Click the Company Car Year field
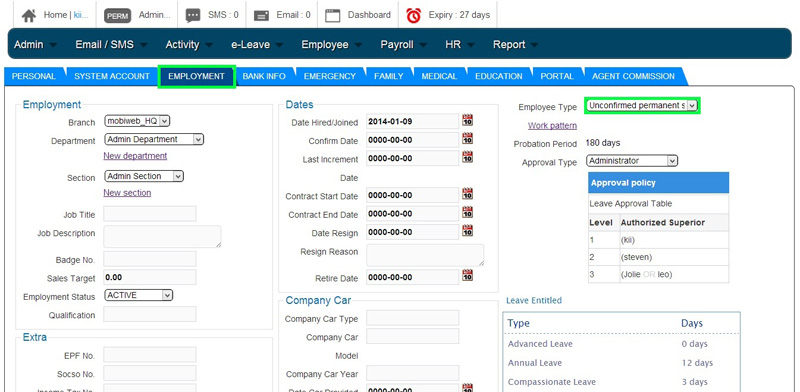The width and height of the screenshot is (800, 392). pos(413,373)
